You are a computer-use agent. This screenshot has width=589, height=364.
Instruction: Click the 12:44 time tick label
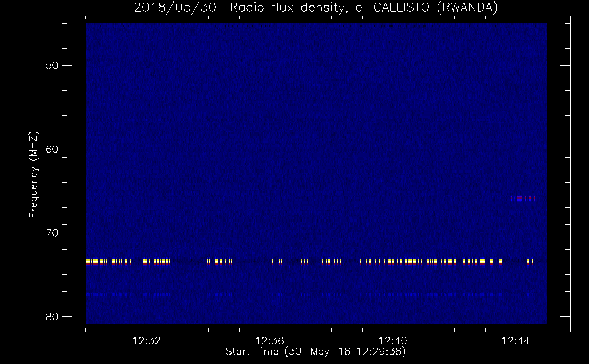[x=516, y=341]
